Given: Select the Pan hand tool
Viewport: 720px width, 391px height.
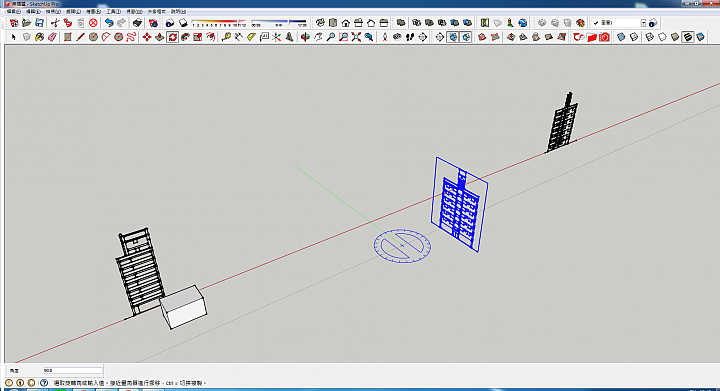Looking at the screenshot, I should click(x=318, y=37).
